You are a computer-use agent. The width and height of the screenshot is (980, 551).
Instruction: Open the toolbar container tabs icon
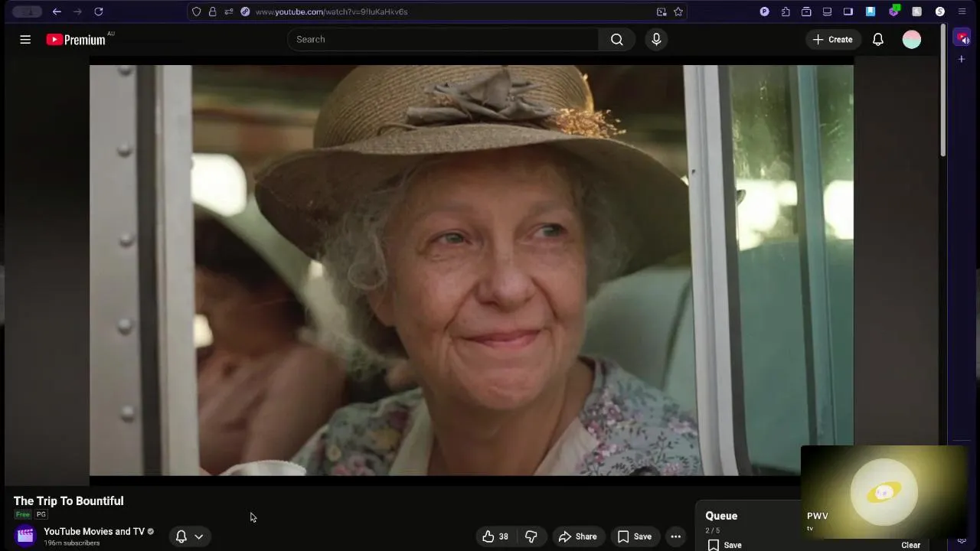tap(806, 11)
